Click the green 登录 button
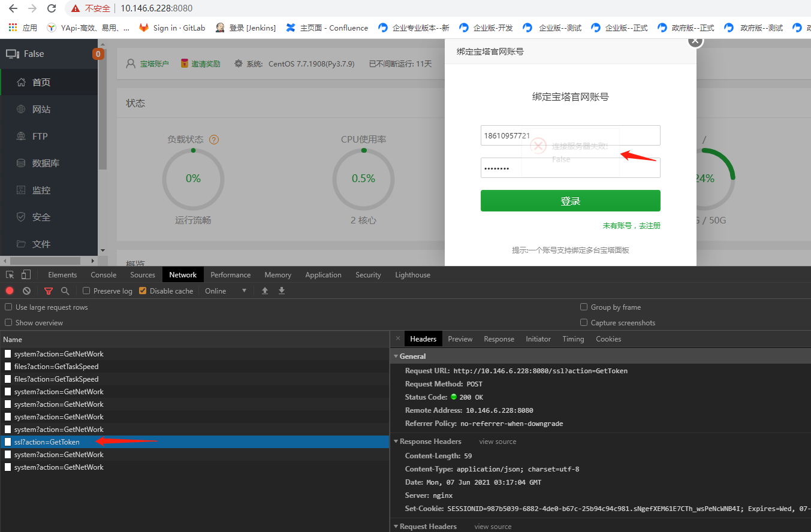 (x=571, y=201)
